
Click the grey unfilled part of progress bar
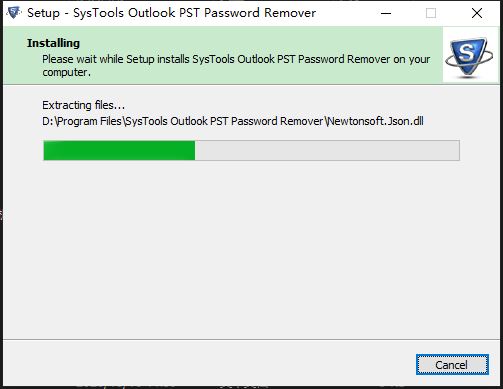[x=327, y=151]
